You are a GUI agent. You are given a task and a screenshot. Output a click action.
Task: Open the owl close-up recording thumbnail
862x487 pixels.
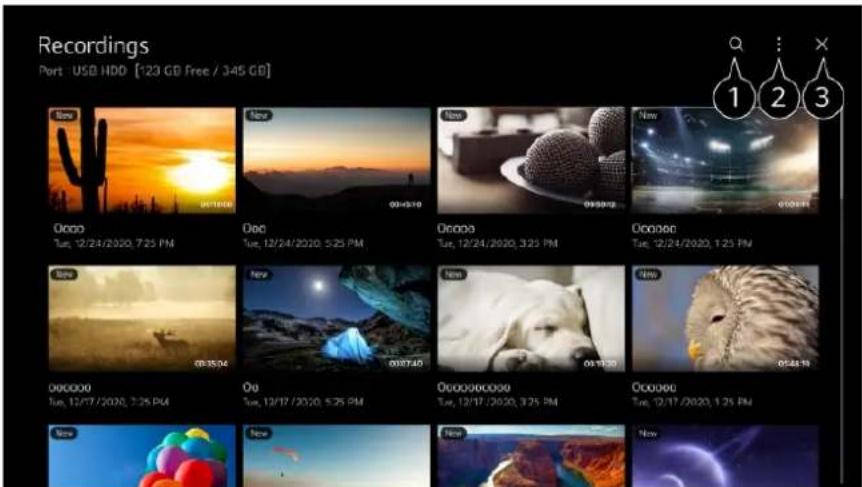[x=725, y=319]
